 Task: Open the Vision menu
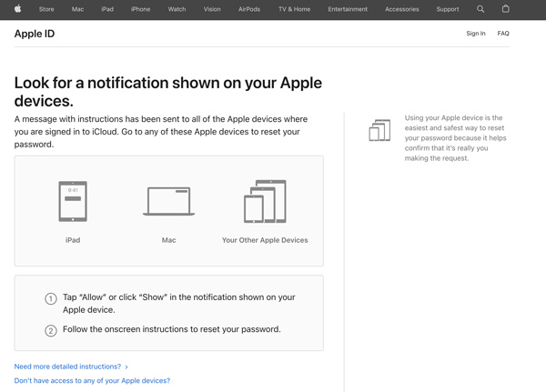point(212,9)
